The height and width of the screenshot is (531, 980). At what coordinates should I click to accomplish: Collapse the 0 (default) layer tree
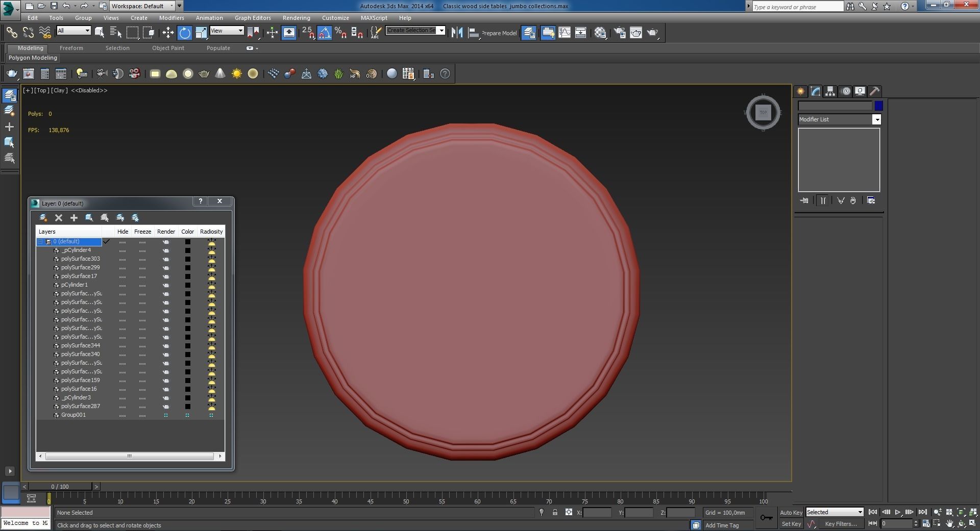click(40, 242)
